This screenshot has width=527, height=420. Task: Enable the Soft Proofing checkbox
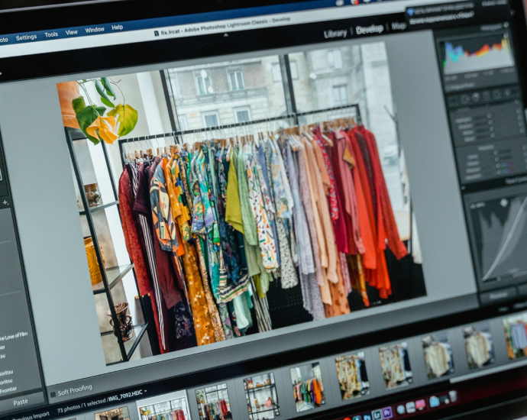pyautogui.click(x=53, y=395)
